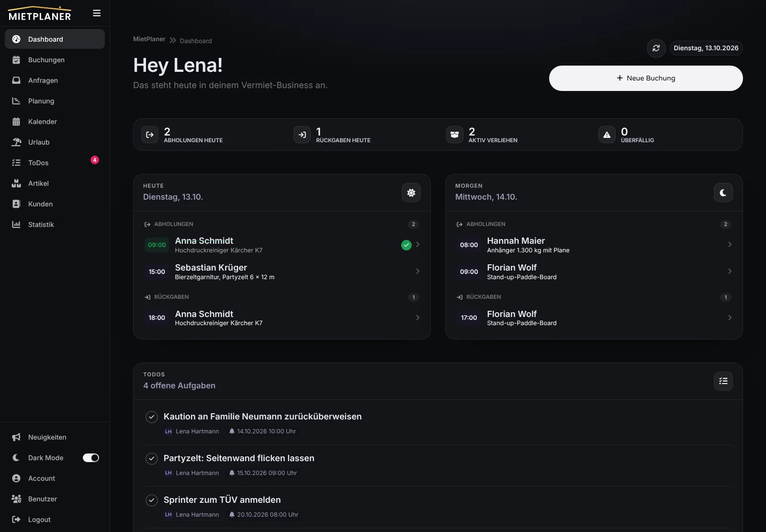Viewport: 766px width, 532px height.
Task: Click the Anhänger 1.300 kg mit Plane text
Action: (x=528, y=250)
